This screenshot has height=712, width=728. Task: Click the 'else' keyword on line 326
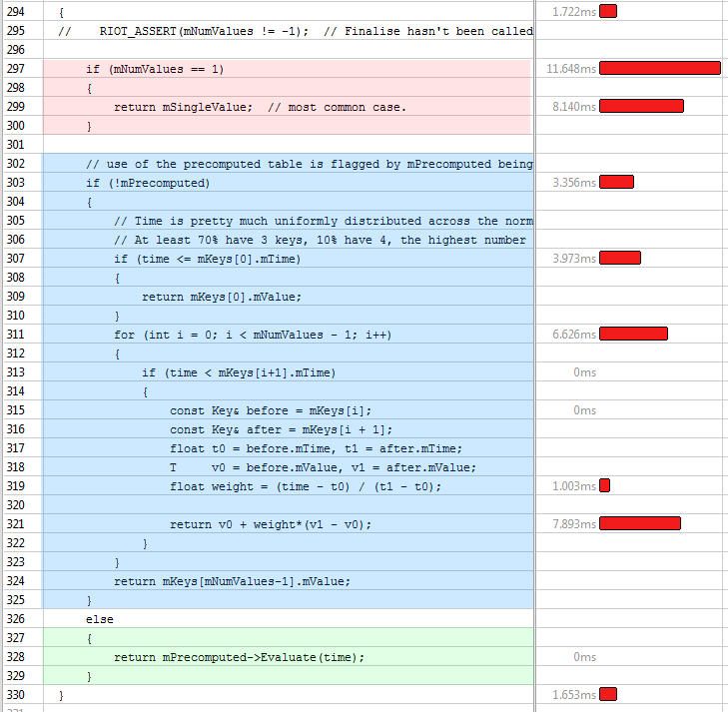tap(99, 619)
